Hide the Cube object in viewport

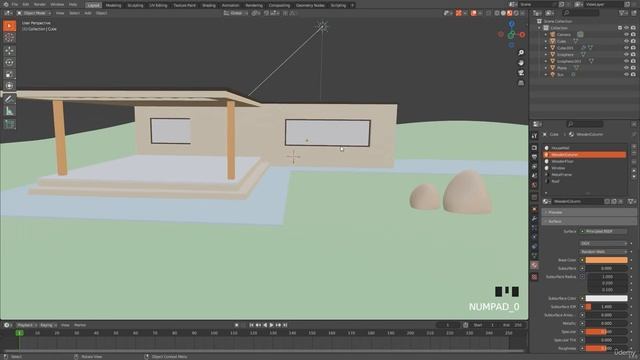pyautogui.click(x=626, y=41)
